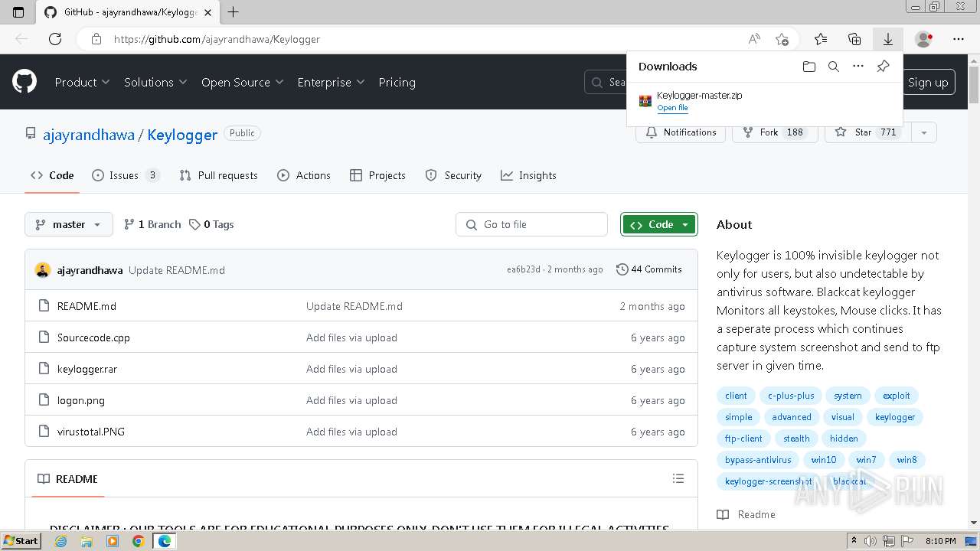Screen dimensions: 980x551
Task: Open ajayrandhawa owner profile link
Action: [89, 135]
